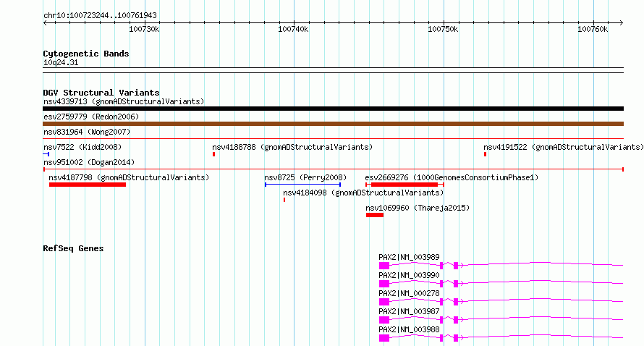
Task: Click the black nsv4339713 variant bar
Action: coord(333,109)
